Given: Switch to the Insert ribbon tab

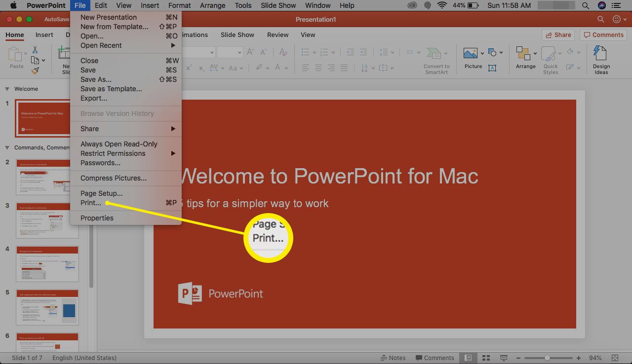Looking at the screenshot, I should pyautogui.click(x=44, y=35).
